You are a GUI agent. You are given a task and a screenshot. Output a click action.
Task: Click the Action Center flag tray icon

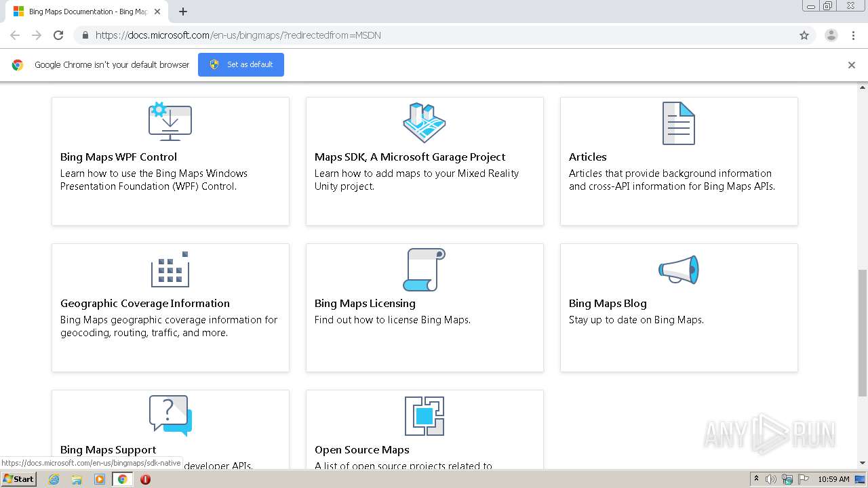click(x=804, y=479)
